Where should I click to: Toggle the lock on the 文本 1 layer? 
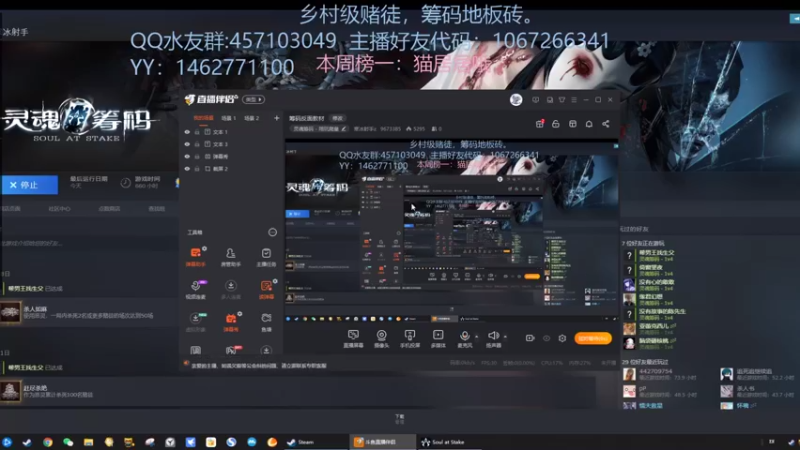tap(197, 132)
